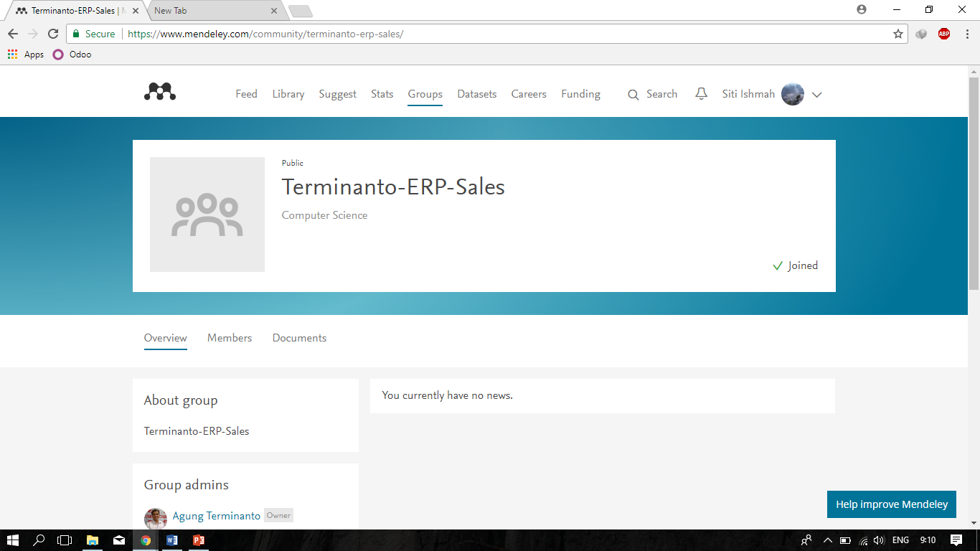
Task: Open a new browser tab button
Action: 300,11
